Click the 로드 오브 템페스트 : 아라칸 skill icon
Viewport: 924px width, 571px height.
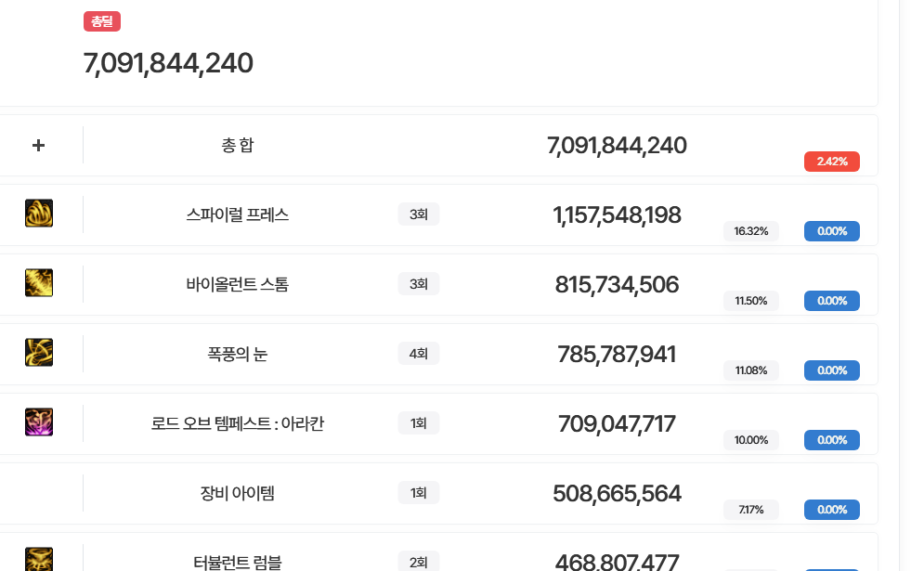coord(39,422)
